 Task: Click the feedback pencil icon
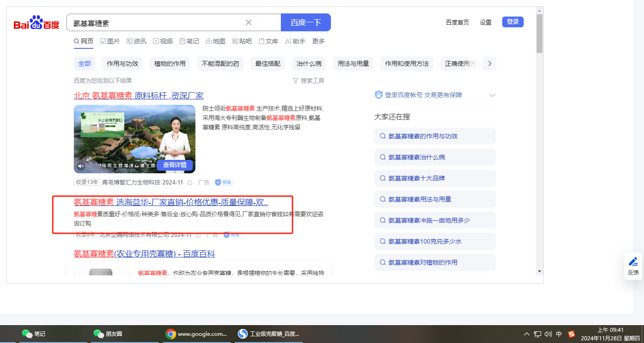click(633, 262)
